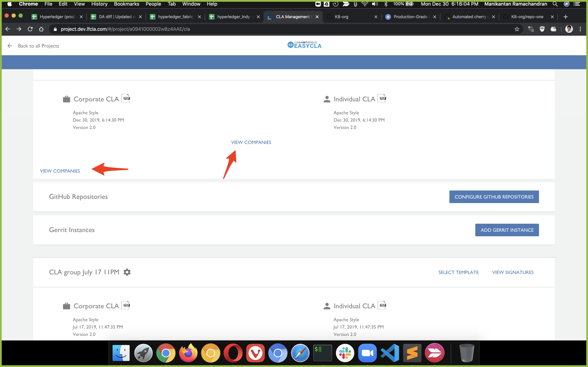Open the Chrome profile avatar menu
This screenshot has height=367, width=588.
pyautogui.click(x=569, y=29)
